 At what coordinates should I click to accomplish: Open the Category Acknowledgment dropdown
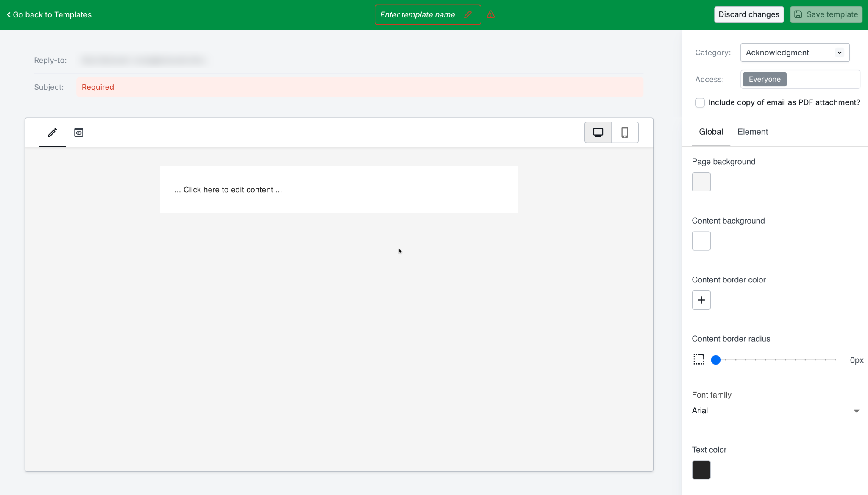[794, 53]
